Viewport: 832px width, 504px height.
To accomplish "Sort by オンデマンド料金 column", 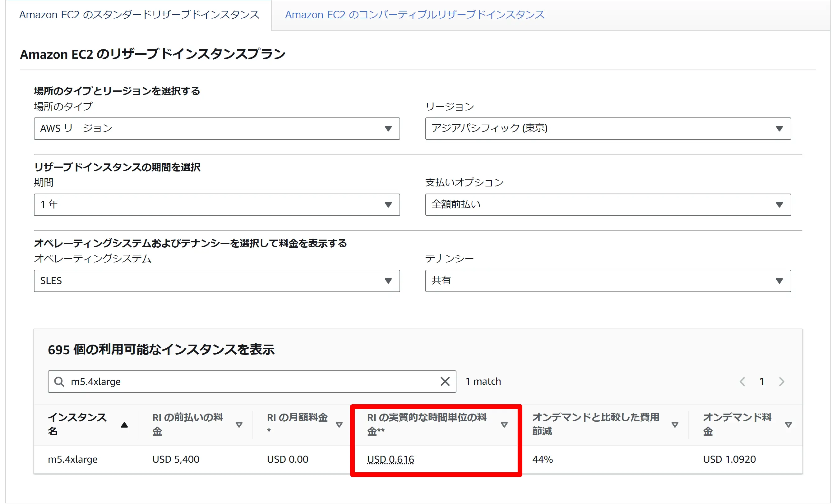I will coord(788,425).
